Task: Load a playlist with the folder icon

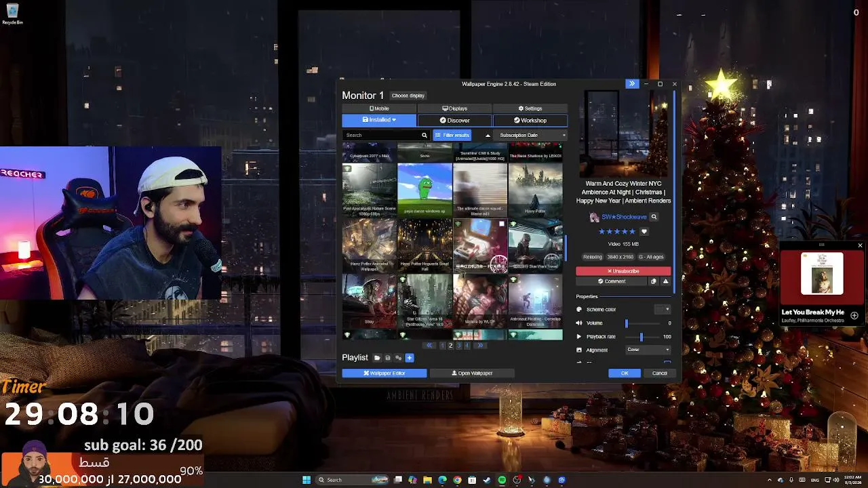Action: click(x=377, y=358)
